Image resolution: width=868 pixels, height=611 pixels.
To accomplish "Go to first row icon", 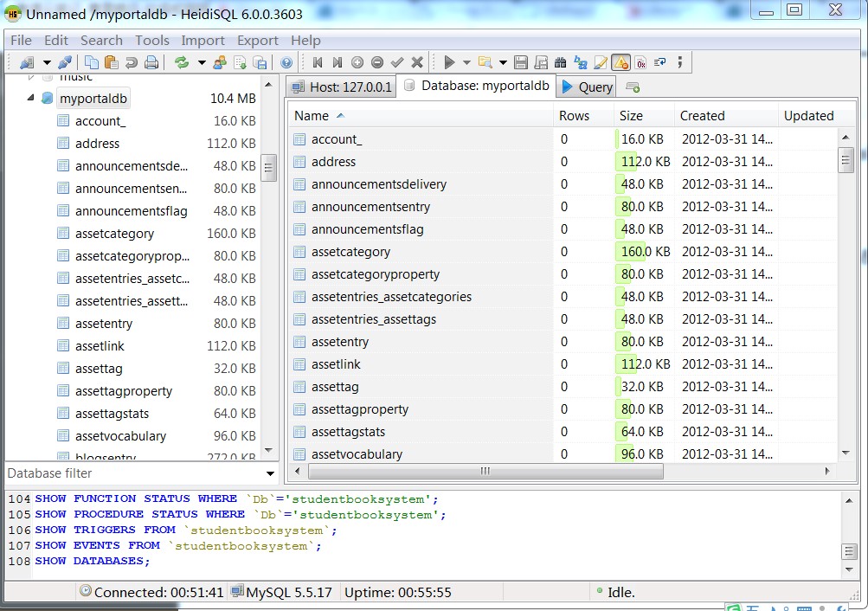I will [x=318, y=62].
